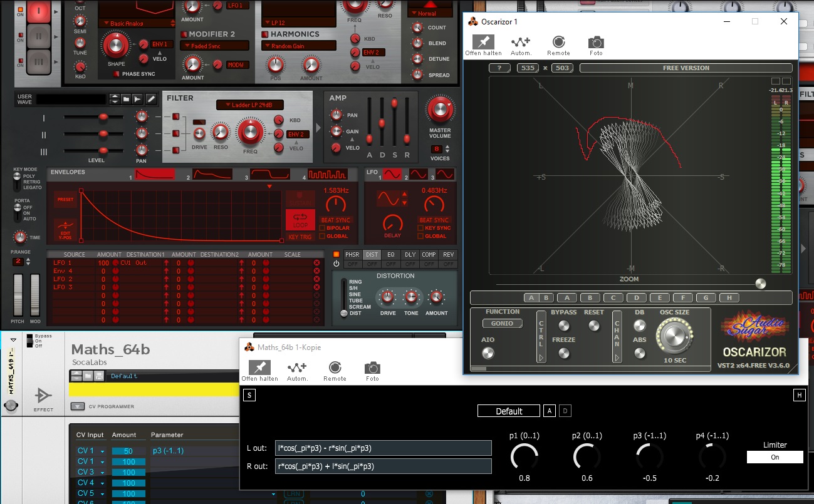
Task: Toggle LFO Beat Sync
Action: [434, 220]
